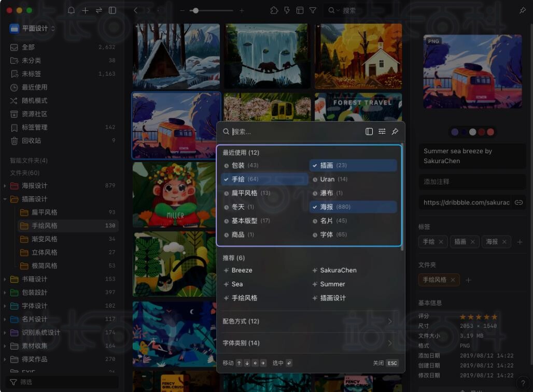The width and height of the screenshot is (533, 392).
Task: Toggle the sidebar layout icon
Action: tap(113, 10)
